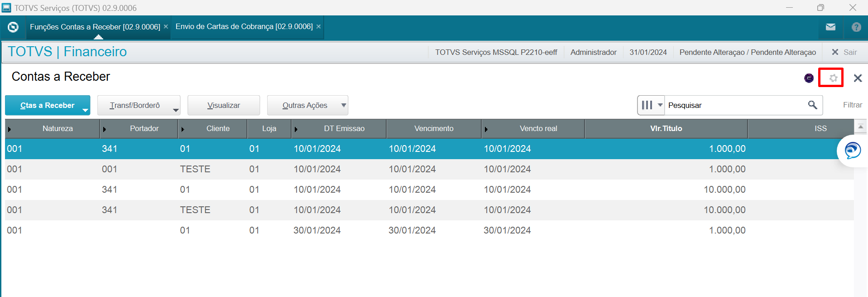Screen dimensions: 868x297
Task: Close the Contas a Receber panel
Action: (857, 78)
